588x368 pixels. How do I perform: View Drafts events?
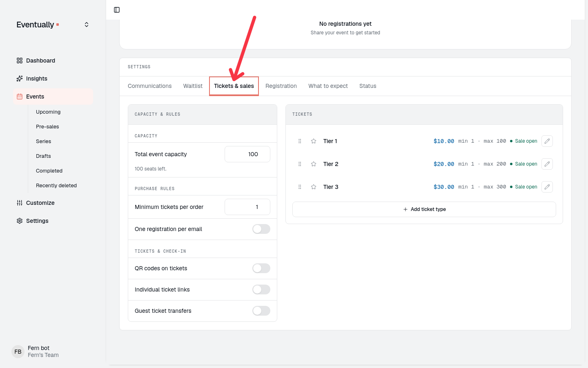(x=43, y=156)
